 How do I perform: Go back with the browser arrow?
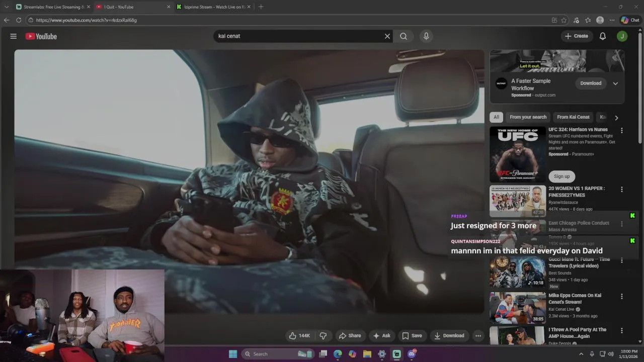(7, 20)
